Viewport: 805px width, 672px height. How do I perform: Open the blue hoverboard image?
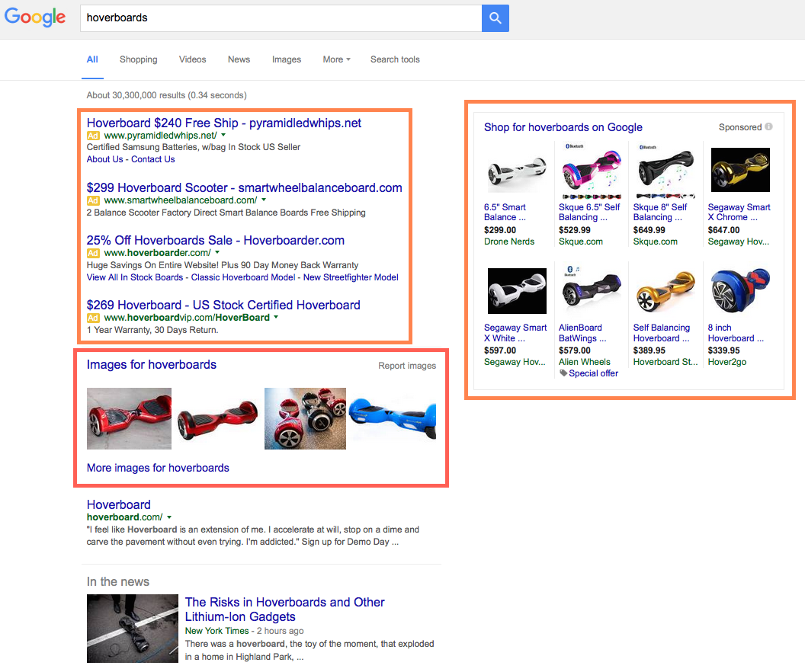(x=393, y=418)
